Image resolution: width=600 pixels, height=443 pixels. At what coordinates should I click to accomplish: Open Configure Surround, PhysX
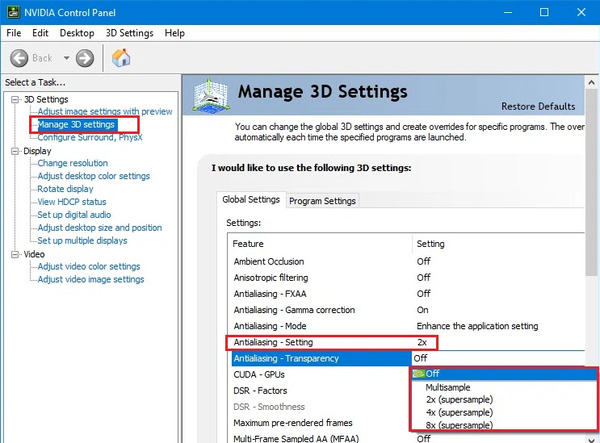[90, 137]
